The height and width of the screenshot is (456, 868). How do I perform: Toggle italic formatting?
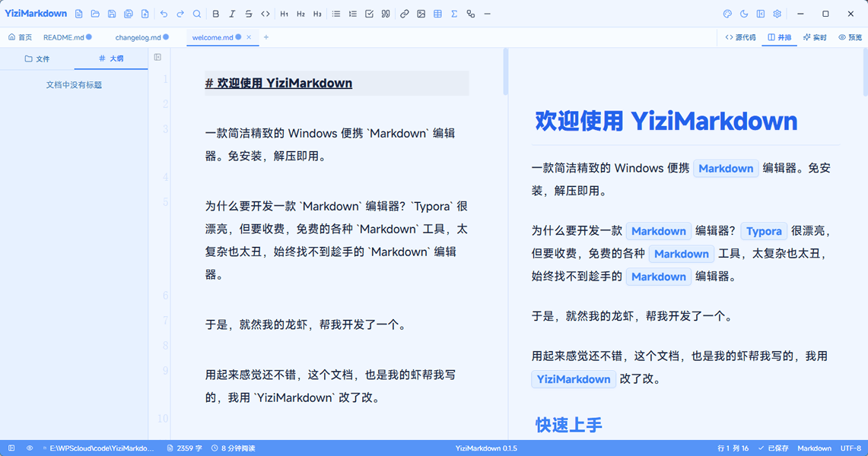(233, 14)
